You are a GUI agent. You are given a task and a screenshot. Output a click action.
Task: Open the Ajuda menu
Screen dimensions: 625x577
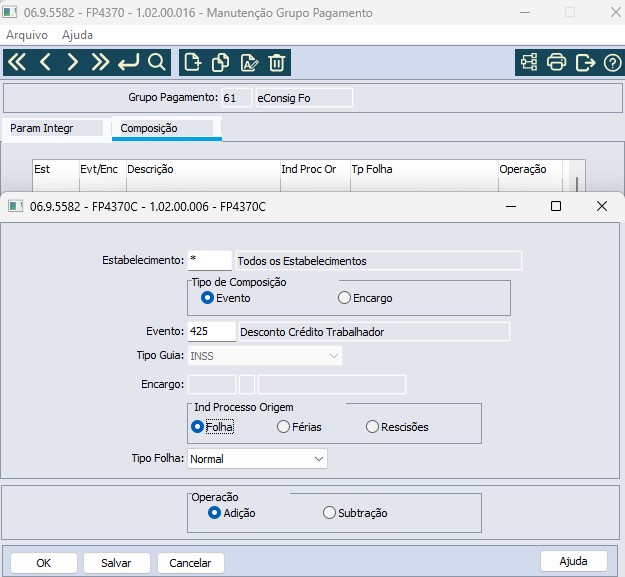pyautogui.click(x=77, y=35)
